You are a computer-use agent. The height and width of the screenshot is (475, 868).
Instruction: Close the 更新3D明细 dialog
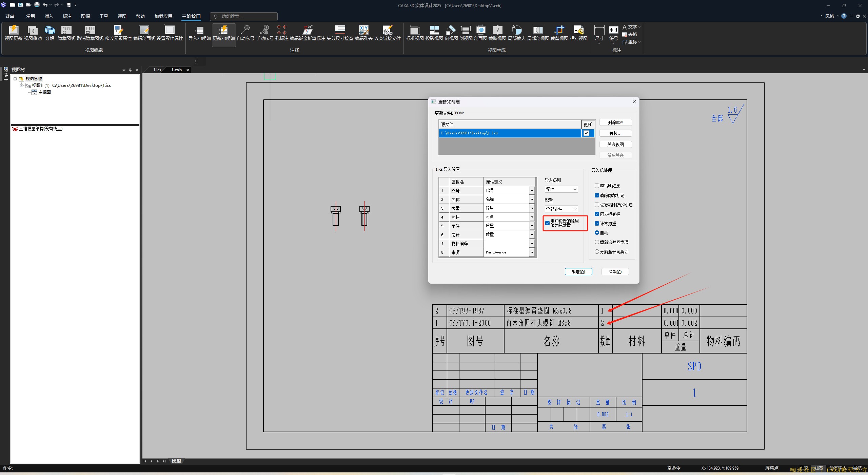coord(634,102)
